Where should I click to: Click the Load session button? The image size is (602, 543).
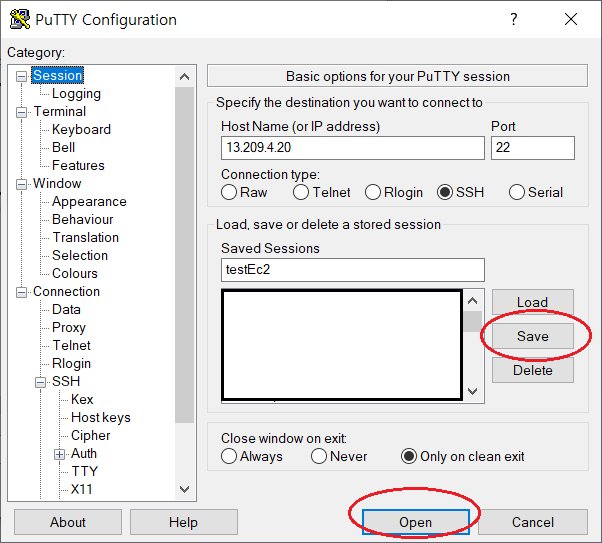(533, 302)
